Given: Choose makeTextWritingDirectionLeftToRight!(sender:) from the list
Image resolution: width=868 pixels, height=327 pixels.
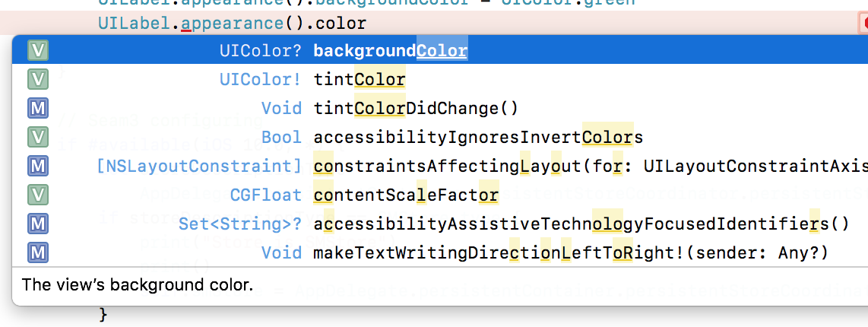Looking at the screenshot, I should [x=570, y=253].
